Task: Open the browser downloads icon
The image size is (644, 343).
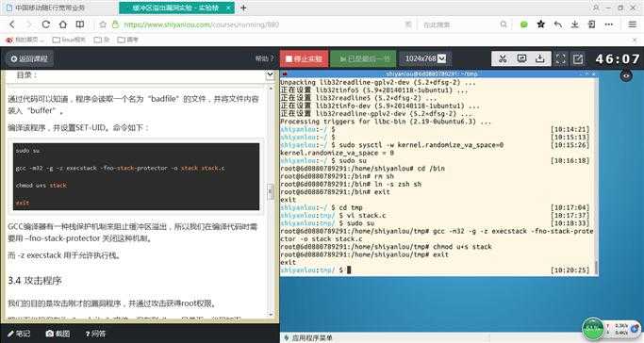Action: point(574,24)
